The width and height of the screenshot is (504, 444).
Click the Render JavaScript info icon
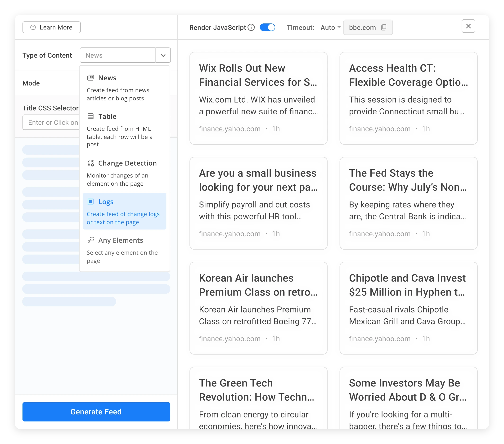251,27
